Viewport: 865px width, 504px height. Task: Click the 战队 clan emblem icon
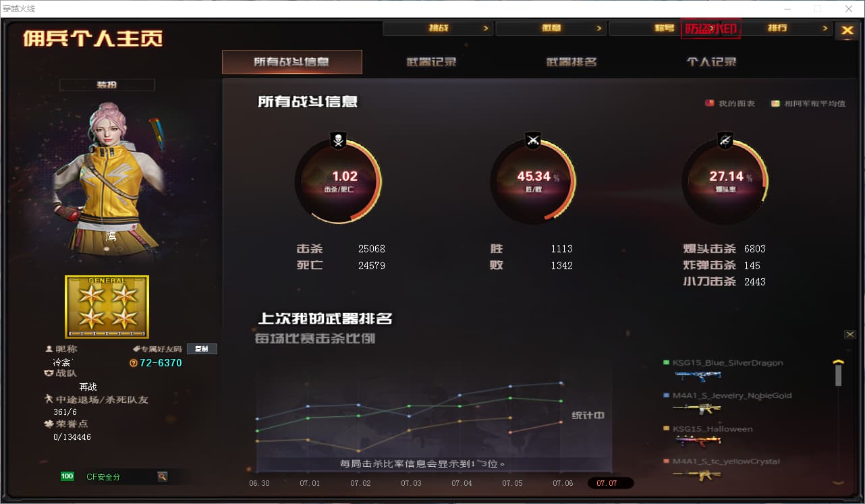tap(49, 373)
